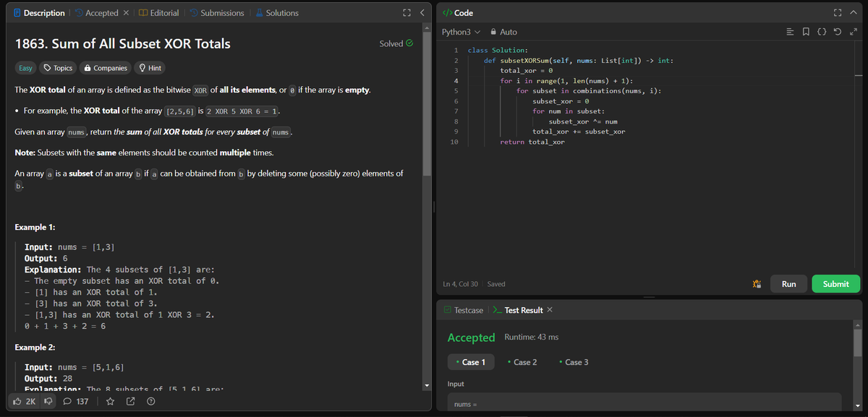Click the format code lines icon

pyautogui.click(x=791, y=32)
